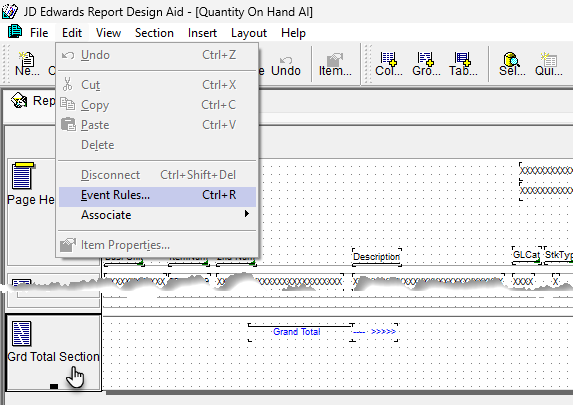The image size is (573, 405).
Task: Click the Undo entry in Edit menu
Action: (x=157, y=55)
